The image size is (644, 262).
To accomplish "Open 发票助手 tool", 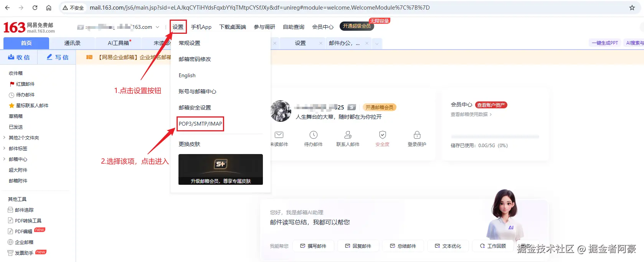I will (21, 253).
